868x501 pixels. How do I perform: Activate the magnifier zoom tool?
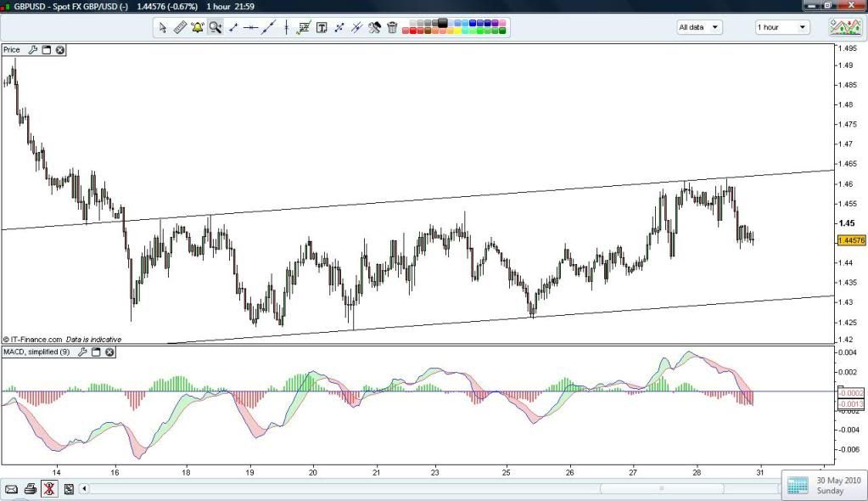pyautogui.click(x=216, y=27)
